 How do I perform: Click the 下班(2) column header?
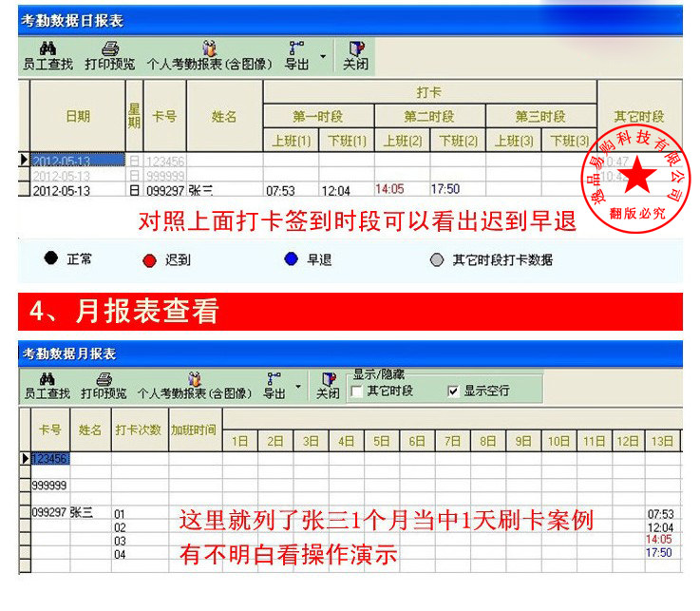click(x=458, y=141)
